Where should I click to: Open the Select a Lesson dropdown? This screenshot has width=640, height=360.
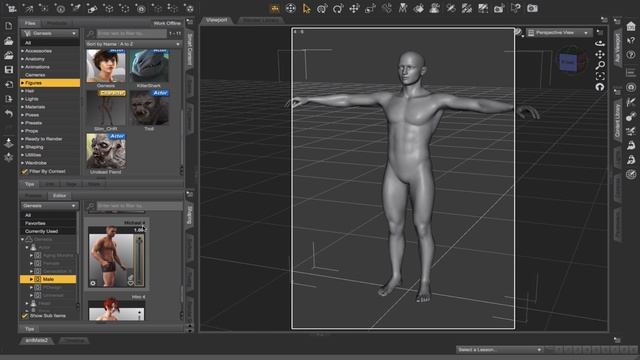pos(499,350)
